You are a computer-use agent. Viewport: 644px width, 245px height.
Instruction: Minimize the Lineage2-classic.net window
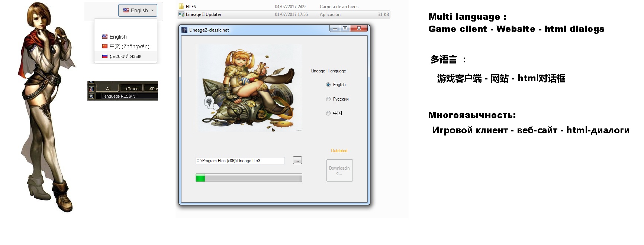(x=335, y=29)
